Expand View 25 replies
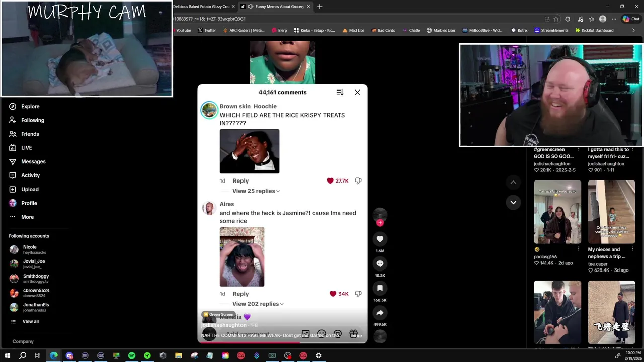Image resolution: width=644 pixels, height=362 pixels. (256, 191)
